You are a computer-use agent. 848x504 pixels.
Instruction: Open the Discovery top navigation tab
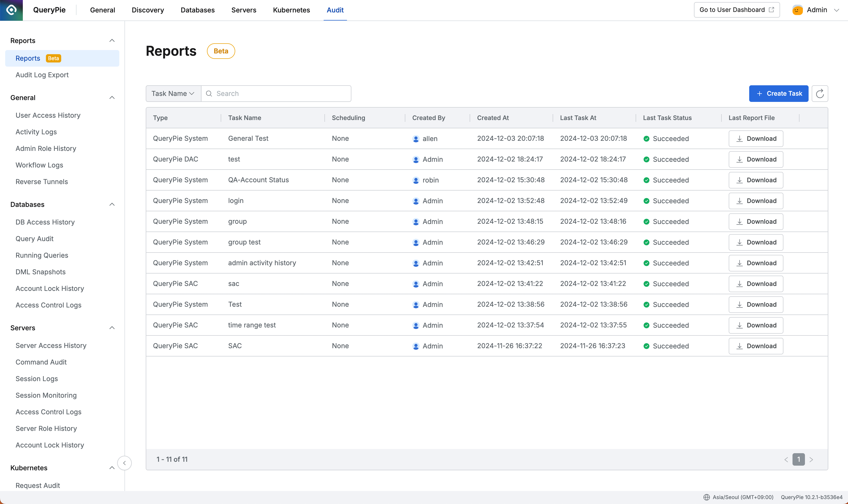pyautogui.click(x=148, y=10)
